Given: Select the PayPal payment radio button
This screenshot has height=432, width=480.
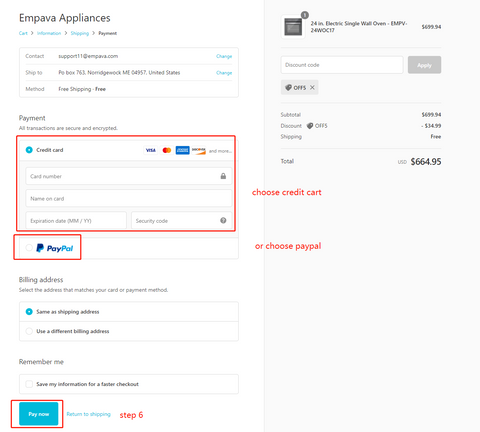Looking at the screenshot, I should (x=29, y=248).
